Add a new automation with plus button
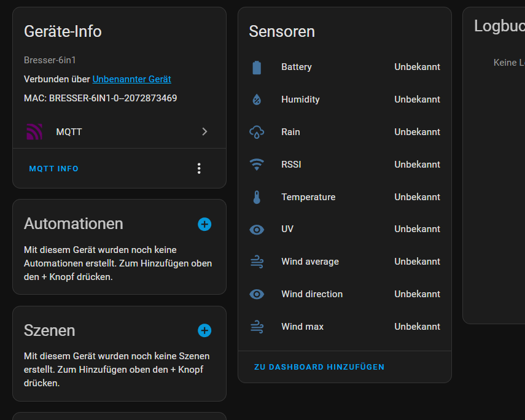This screenshot has width=525, height=420. click(204, 224)
